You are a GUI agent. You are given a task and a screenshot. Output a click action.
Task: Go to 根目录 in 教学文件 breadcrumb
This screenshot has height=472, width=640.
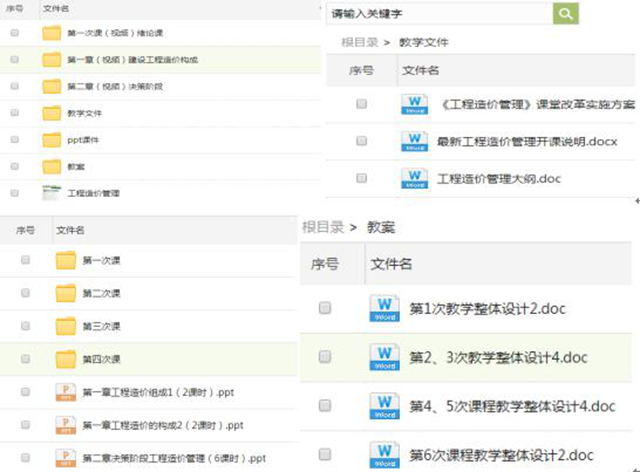click(359, 43)
